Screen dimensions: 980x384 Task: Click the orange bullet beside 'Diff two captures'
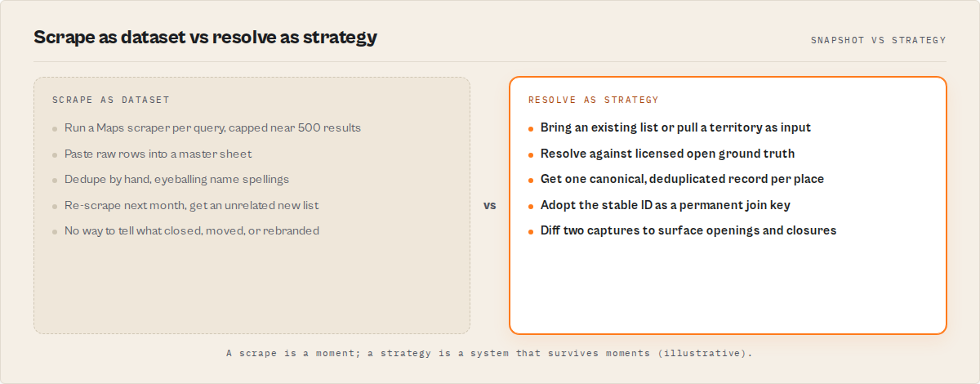(531, 231)
